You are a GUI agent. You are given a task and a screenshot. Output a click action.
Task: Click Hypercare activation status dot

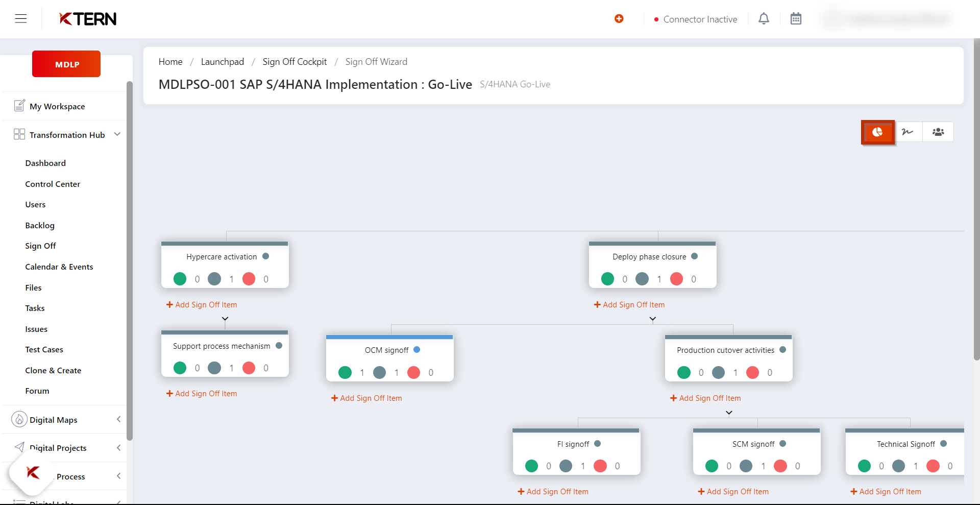pos(266,256)
